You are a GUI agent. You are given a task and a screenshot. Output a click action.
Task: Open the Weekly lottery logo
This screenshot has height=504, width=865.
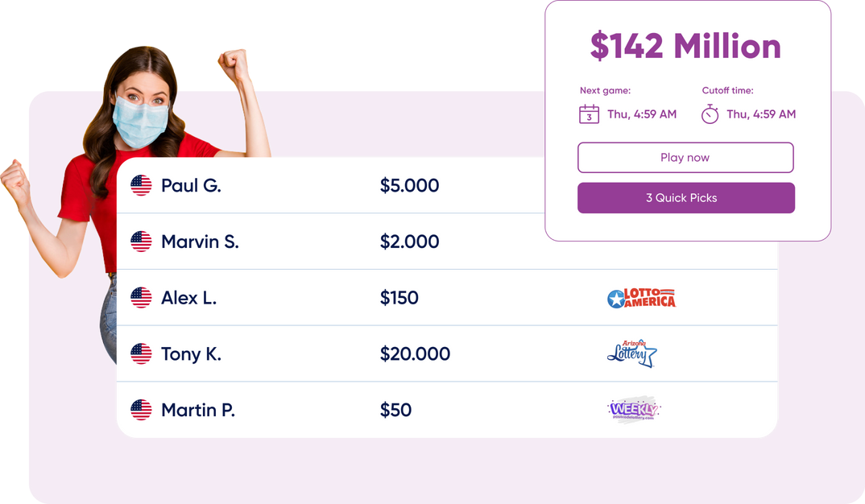[x=634, y=409]
